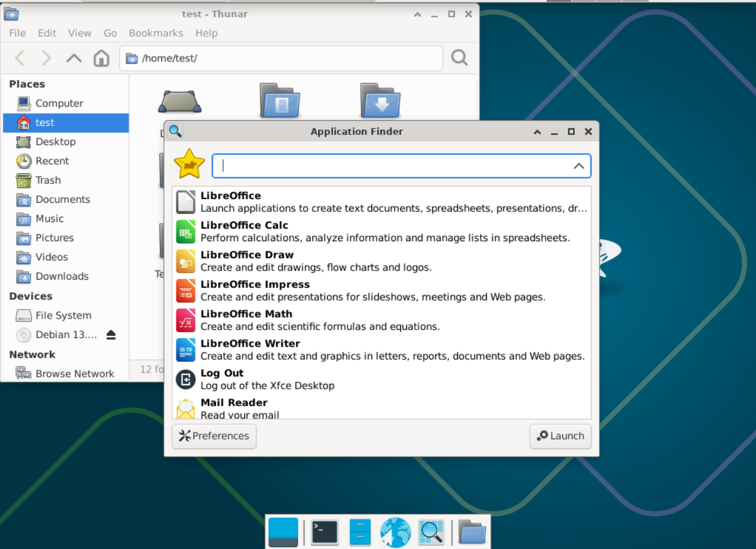
Task: Click the Home icon in Thunar toolbar
Action: point(101,58)
